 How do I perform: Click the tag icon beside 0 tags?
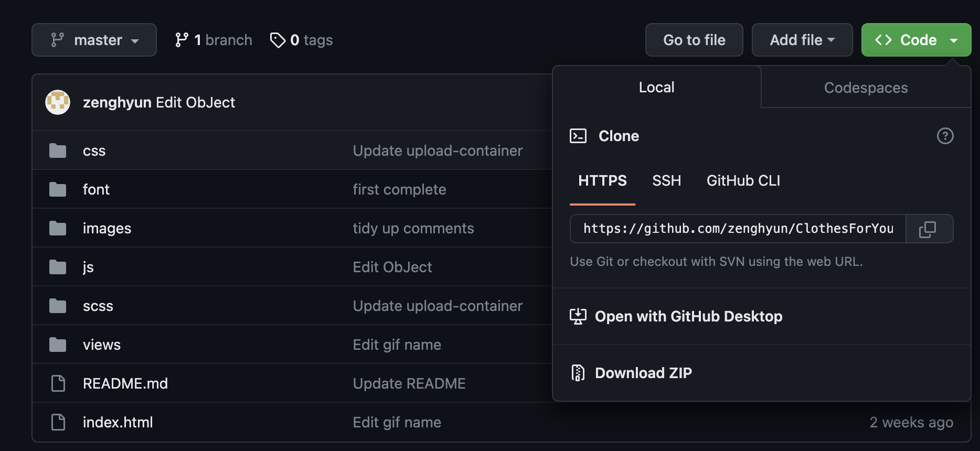coord(278,40)
